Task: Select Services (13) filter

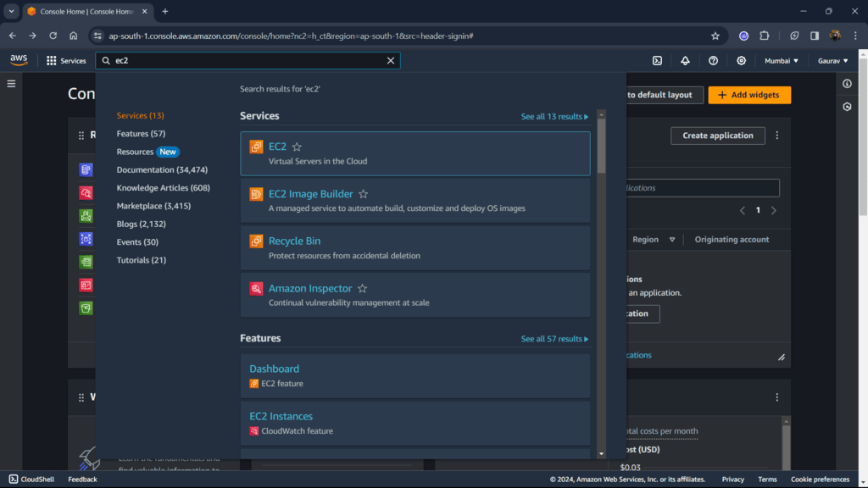Action: tap(140, 115)
